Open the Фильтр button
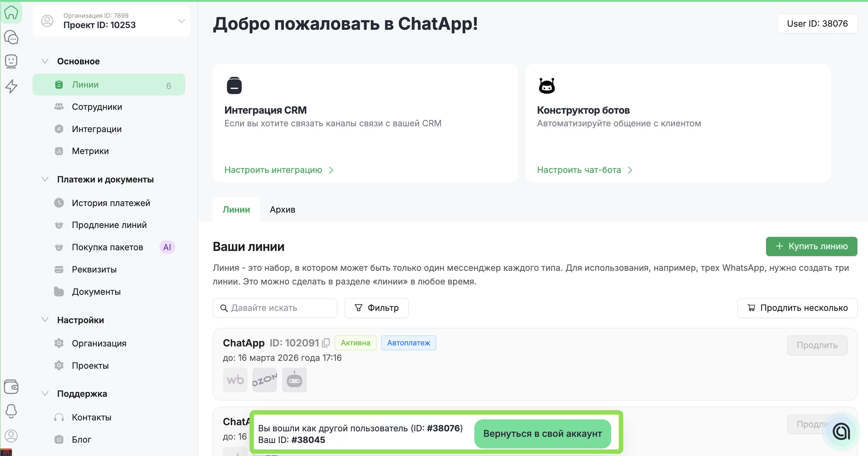Viewport: 868px width, 456px height. click(x=377, y=308)
